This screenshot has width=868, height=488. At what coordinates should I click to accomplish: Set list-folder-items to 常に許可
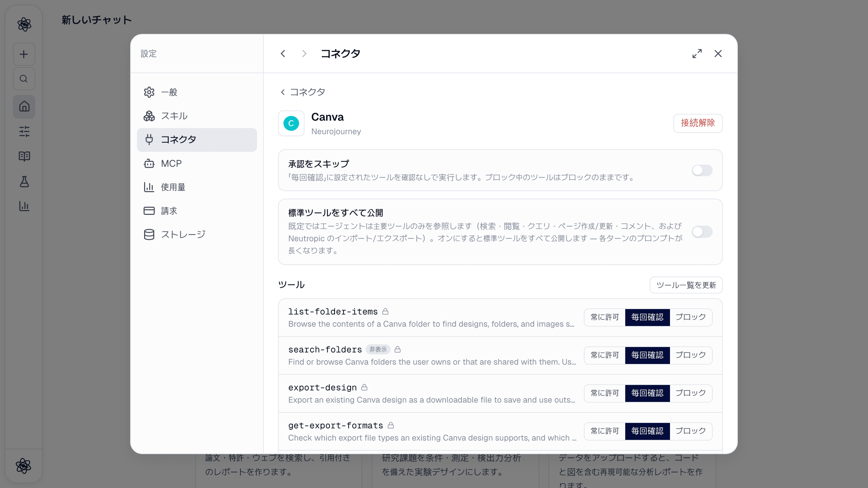605,317
